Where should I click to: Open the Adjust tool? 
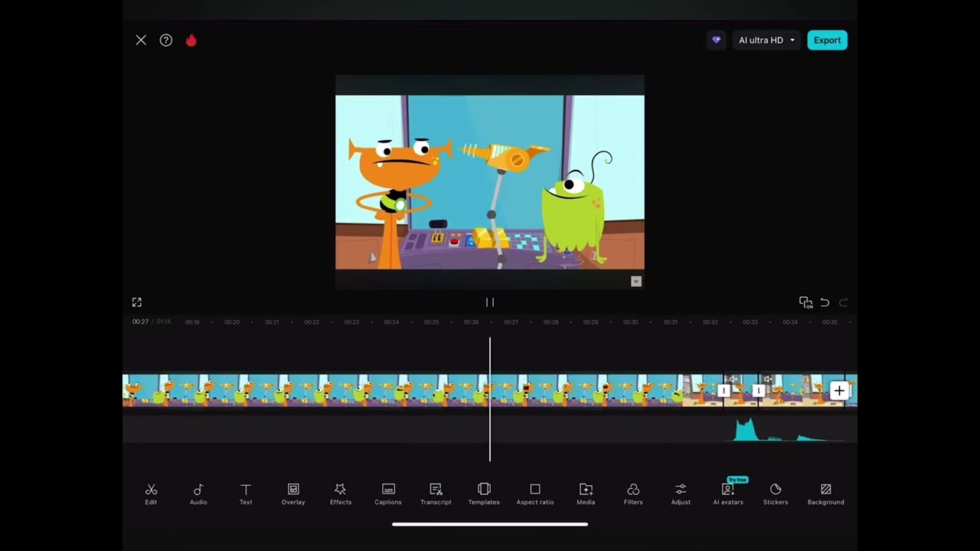tap(681, 494)
